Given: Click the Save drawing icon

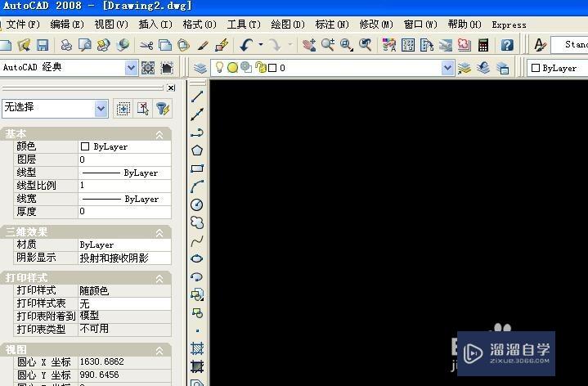Looking at the screenshot, I should tap(43, 45).
